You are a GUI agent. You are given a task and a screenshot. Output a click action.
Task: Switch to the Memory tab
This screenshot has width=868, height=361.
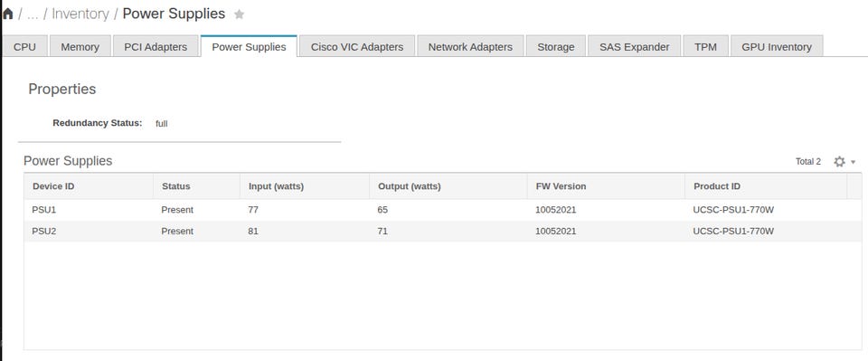pyautogui.click(x=80, y=46)
